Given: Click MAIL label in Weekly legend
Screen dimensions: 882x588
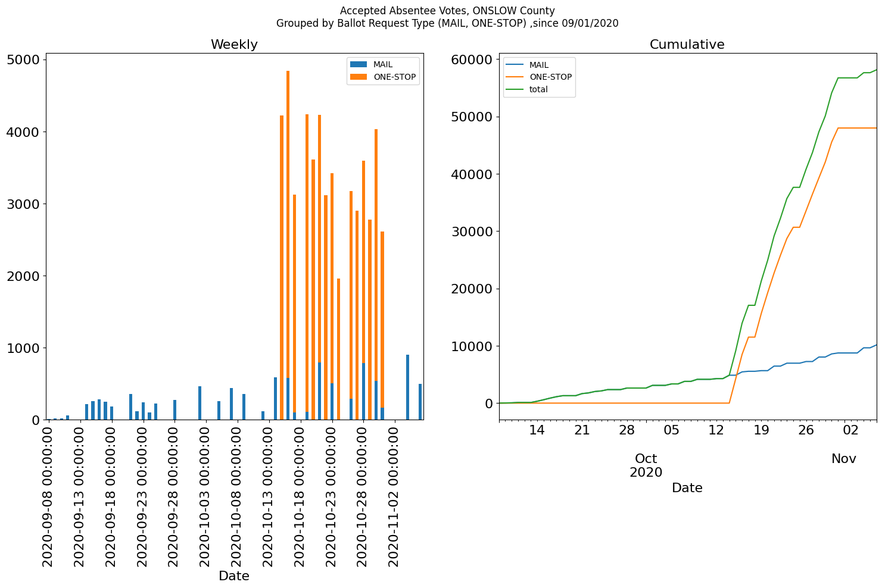Looking at the screenshot, I should (x=383, y=64).
